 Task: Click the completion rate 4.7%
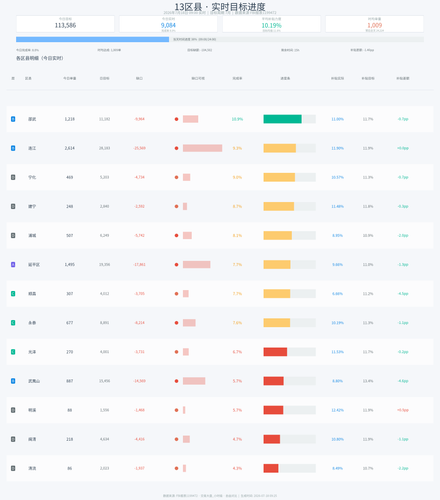click(x=237, y=439)
